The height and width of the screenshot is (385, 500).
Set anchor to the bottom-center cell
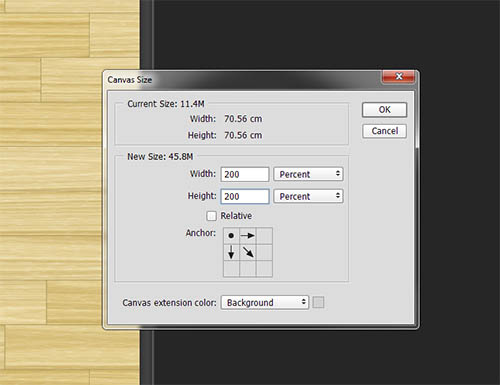(x=248, y=269)
